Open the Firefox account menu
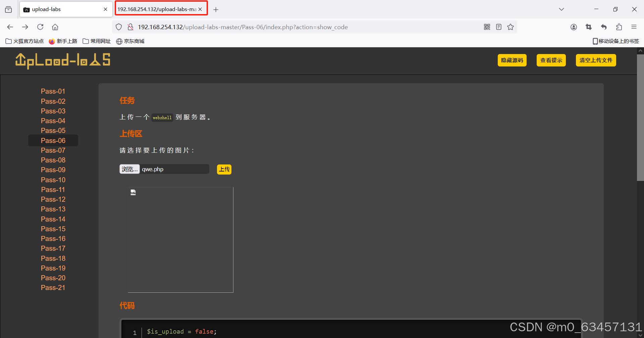The image size is (644, 338). (x=574, y=27)
